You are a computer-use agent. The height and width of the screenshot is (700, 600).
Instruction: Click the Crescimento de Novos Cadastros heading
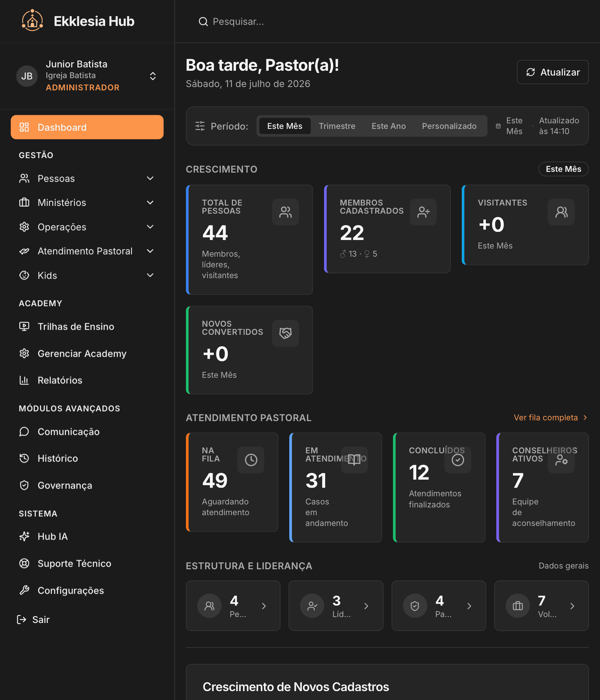coord(296,687)
